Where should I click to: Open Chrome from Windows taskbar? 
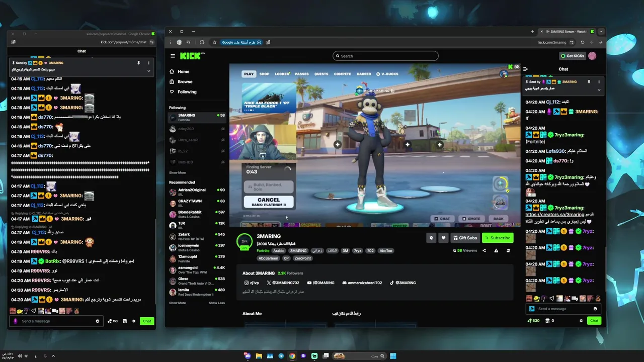[x=292, y=356]
